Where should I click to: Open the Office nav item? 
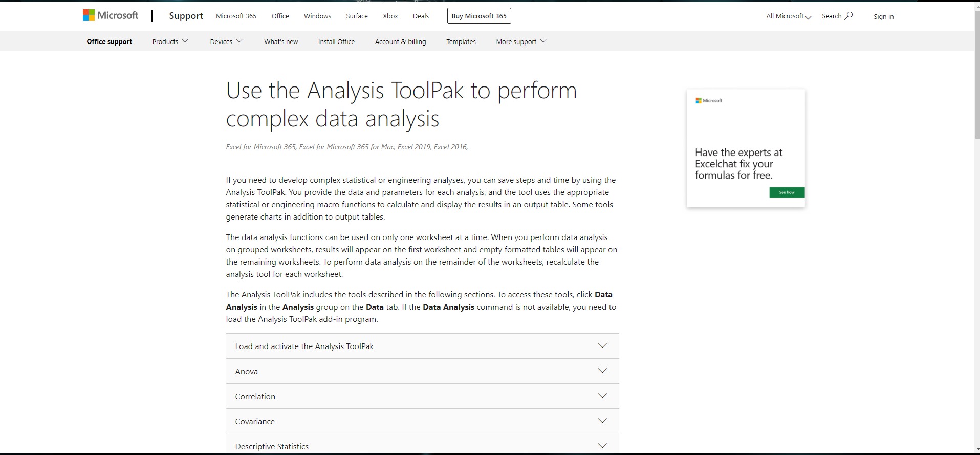(280, 16)
